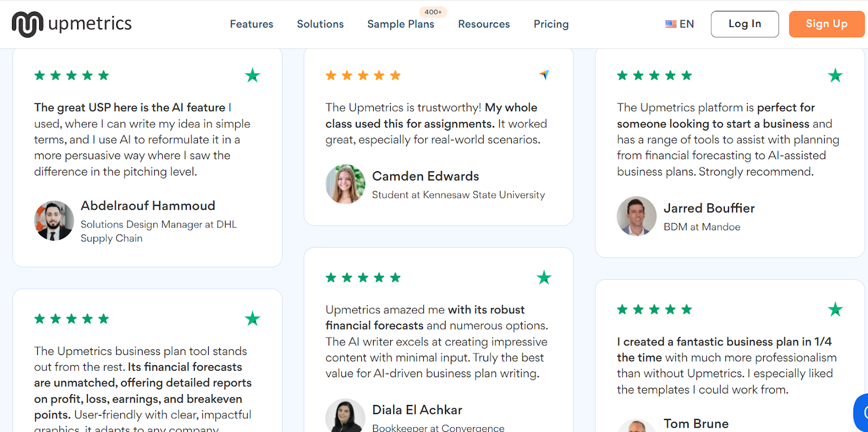Go to the Pricing page
The image size is (868, 432).
pyautogui.click(x=551, y=24)
